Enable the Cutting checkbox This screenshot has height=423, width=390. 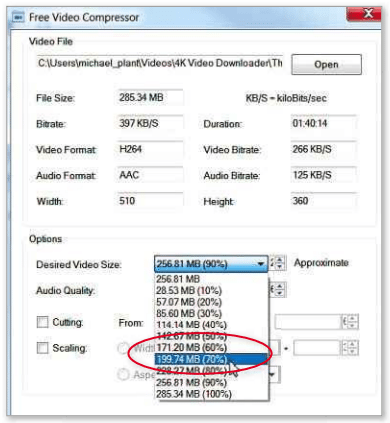(42, 322)
